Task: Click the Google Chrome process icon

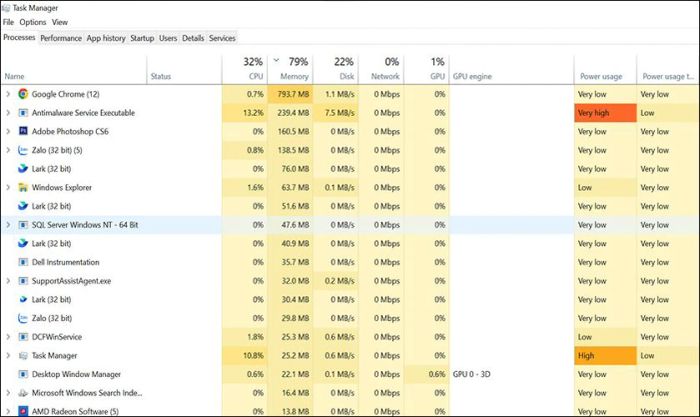Action: click(22, 94)
